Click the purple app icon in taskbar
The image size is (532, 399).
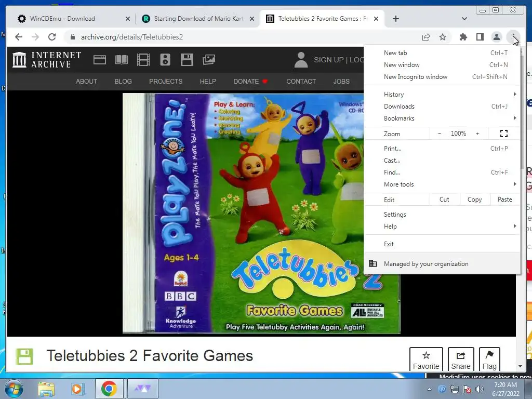tap(143, 389)
